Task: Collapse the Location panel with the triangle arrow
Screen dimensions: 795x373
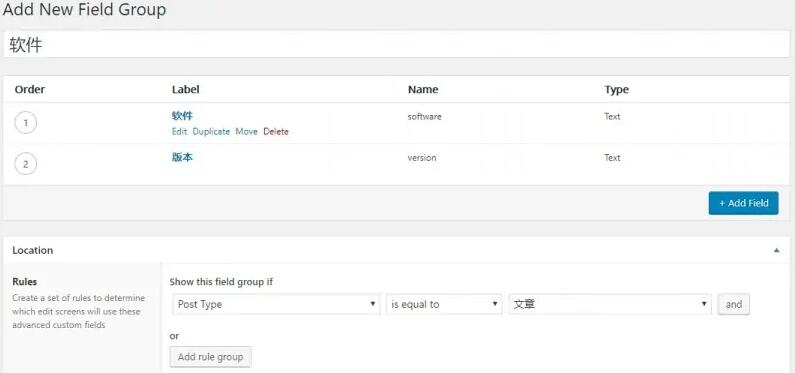Action: click(x=776, y=250)
